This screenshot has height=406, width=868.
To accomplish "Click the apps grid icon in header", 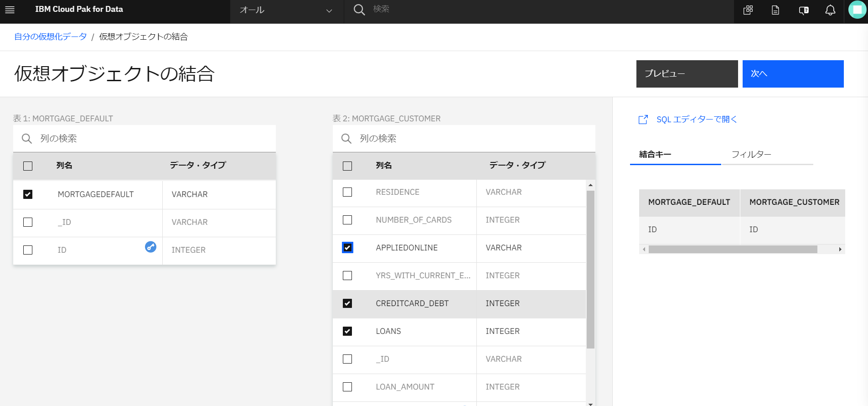I will (748, 10).
